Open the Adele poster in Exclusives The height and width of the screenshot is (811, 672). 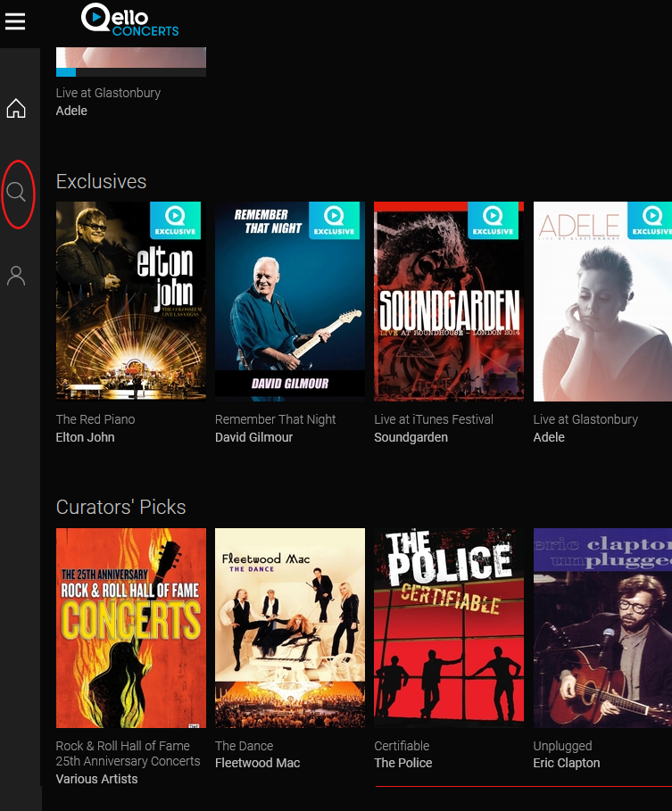pos(602,302)
